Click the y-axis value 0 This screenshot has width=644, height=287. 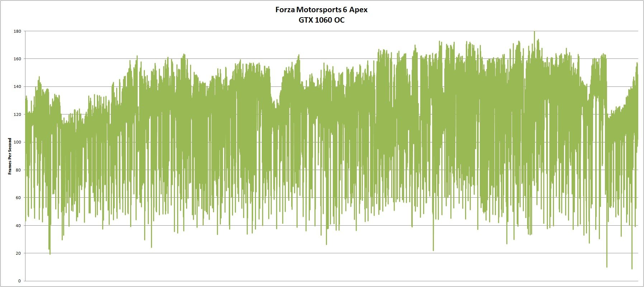coord(20,281)
